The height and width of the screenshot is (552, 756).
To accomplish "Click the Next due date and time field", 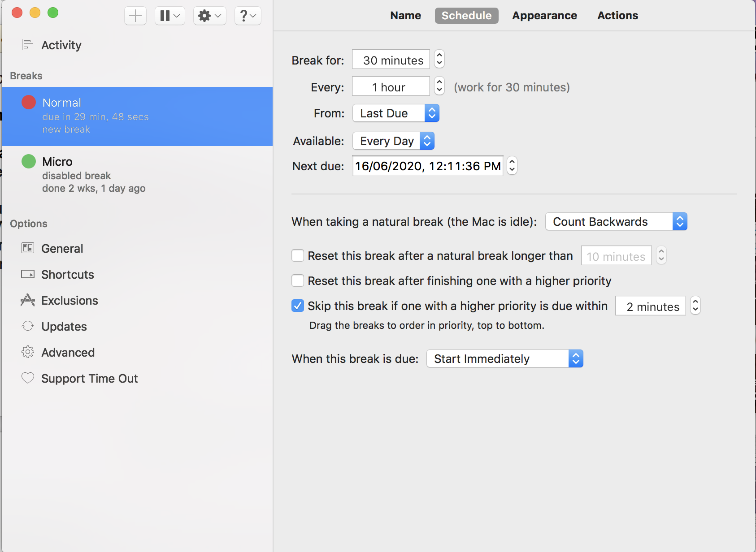I will coord(428,166).
